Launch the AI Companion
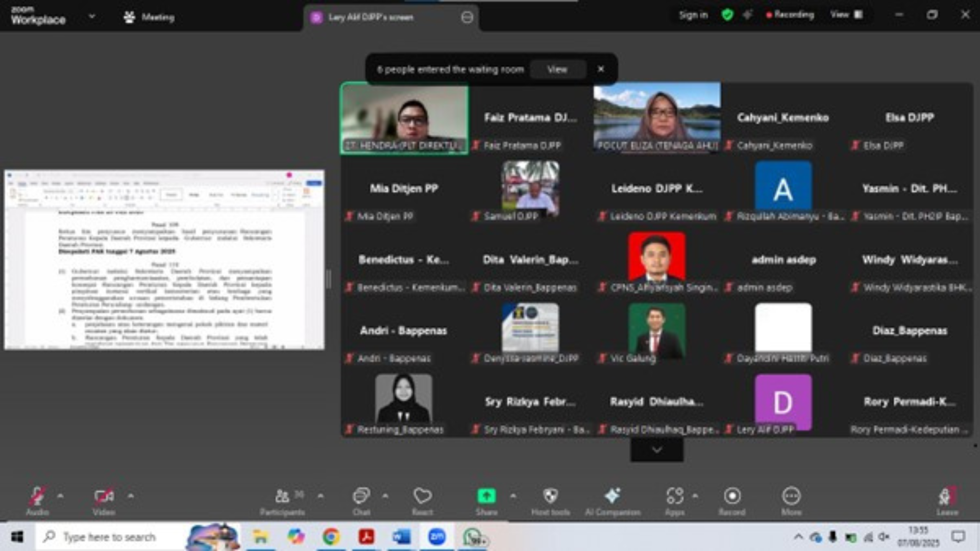Image resolution: width=980 pixels, height=551 pixels. click(612, 500)
